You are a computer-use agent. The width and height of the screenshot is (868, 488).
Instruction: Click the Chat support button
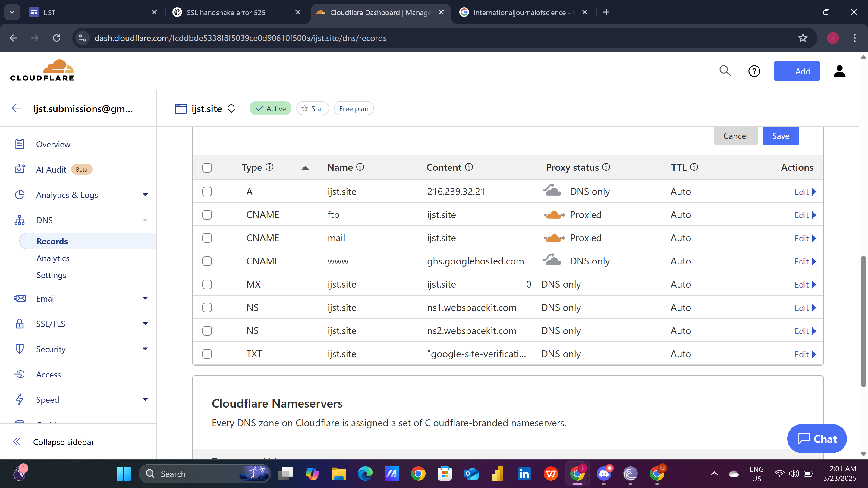pyautogui.click(x=817, y=439)
